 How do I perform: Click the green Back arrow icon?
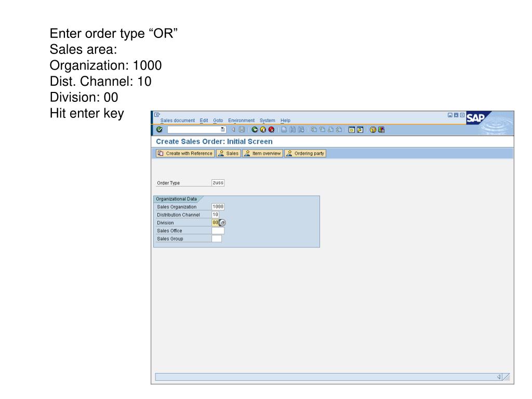pos(255,129)
